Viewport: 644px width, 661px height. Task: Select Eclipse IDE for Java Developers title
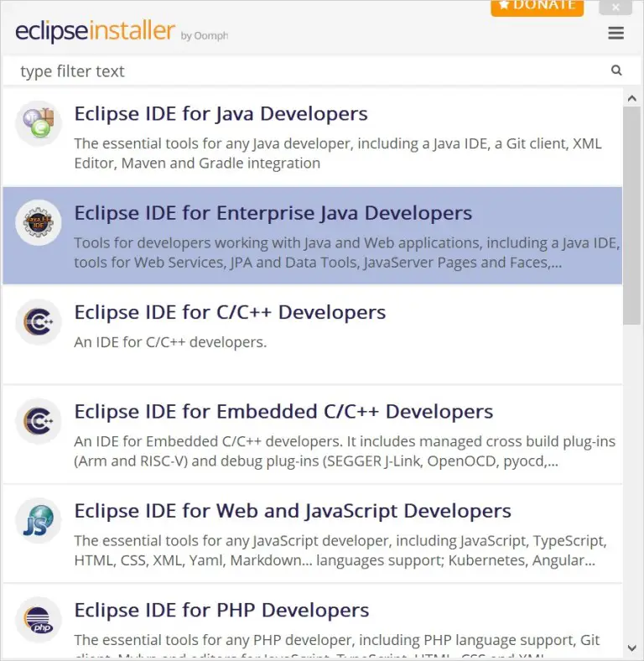(x=221, y=114)
